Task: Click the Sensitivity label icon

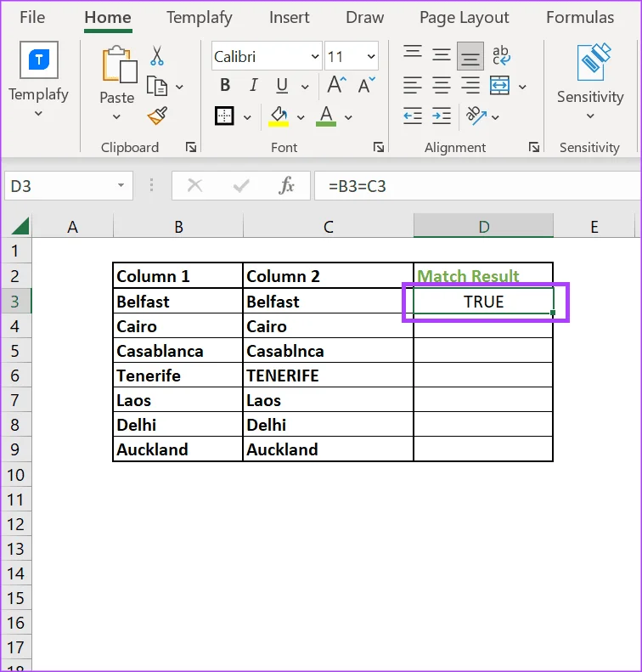Action: (594, 62)
